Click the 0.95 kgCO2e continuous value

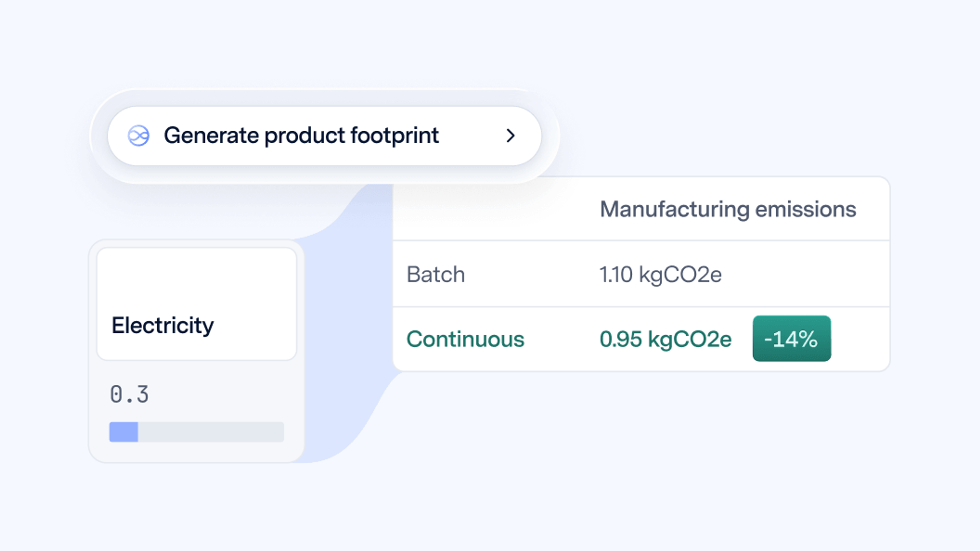pyautogui.click(x=665, y=339)
